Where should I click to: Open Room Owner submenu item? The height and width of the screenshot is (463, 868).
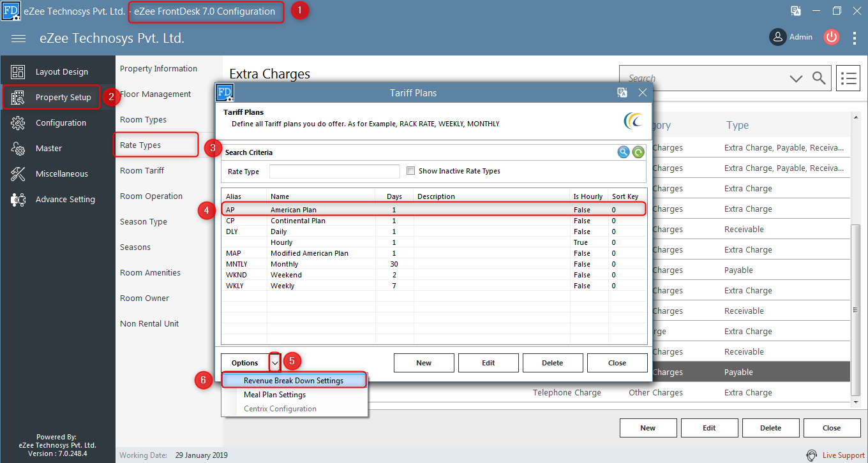point(145,298)
